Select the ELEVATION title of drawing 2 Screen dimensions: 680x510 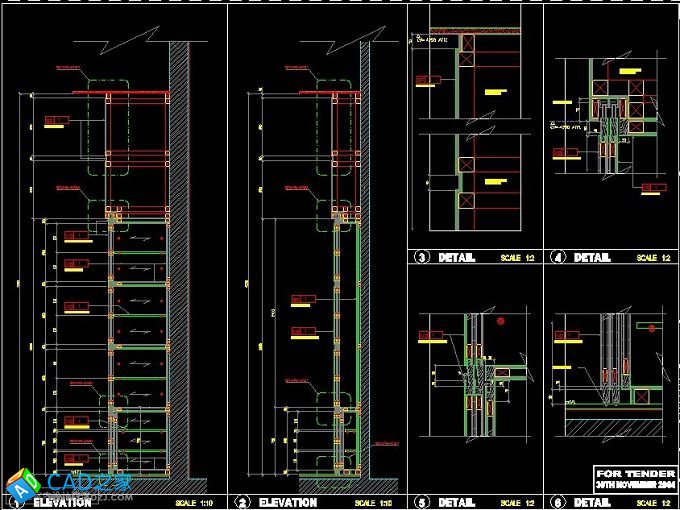[288, 502]
